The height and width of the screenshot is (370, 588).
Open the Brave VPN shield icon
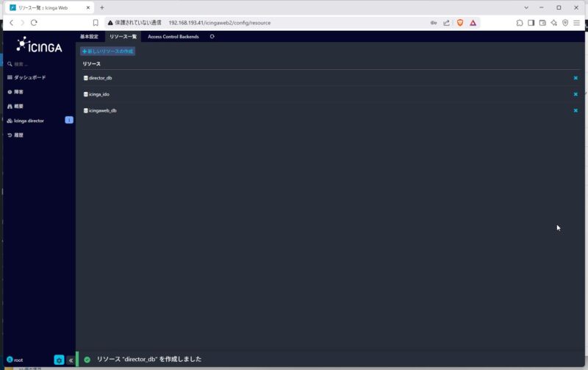565,23
